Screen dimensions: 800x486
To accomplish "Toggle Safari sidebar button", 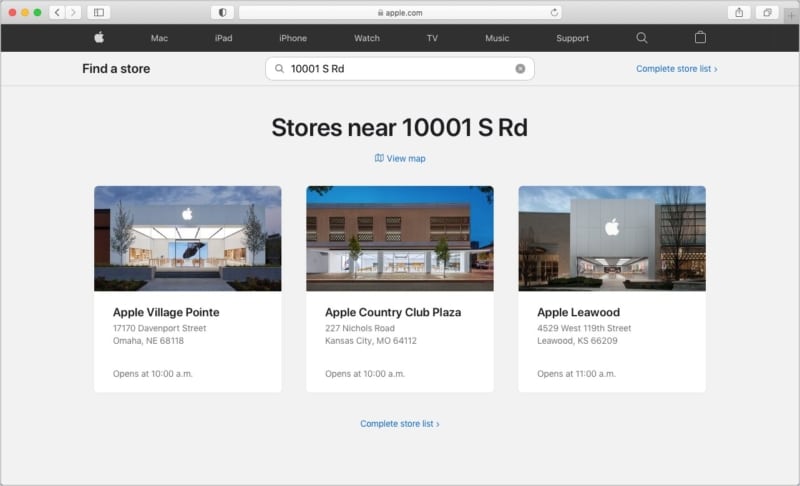I will pos(98,12).
